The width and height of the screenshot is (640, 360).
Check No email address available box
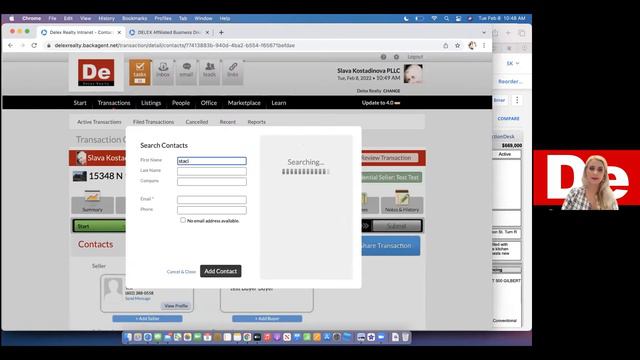[x=183, y=220]
